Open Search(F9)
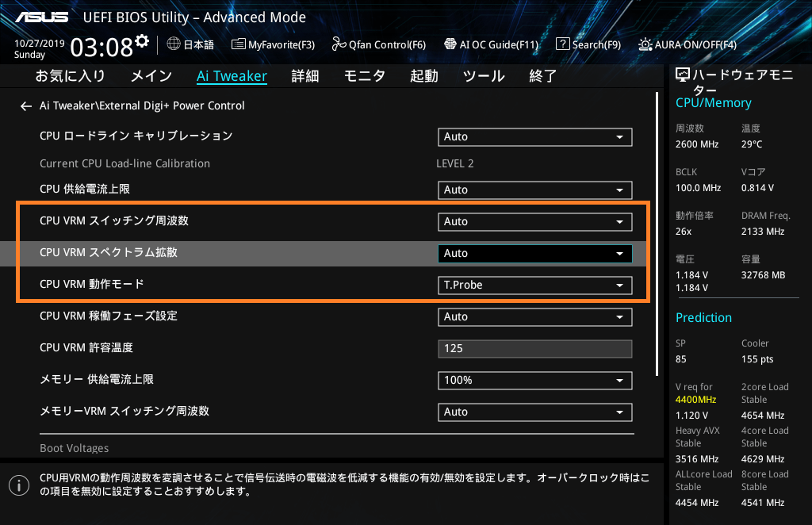Image resolution: width=812 pixels, height=525 pixels. [x=588, y=44]
